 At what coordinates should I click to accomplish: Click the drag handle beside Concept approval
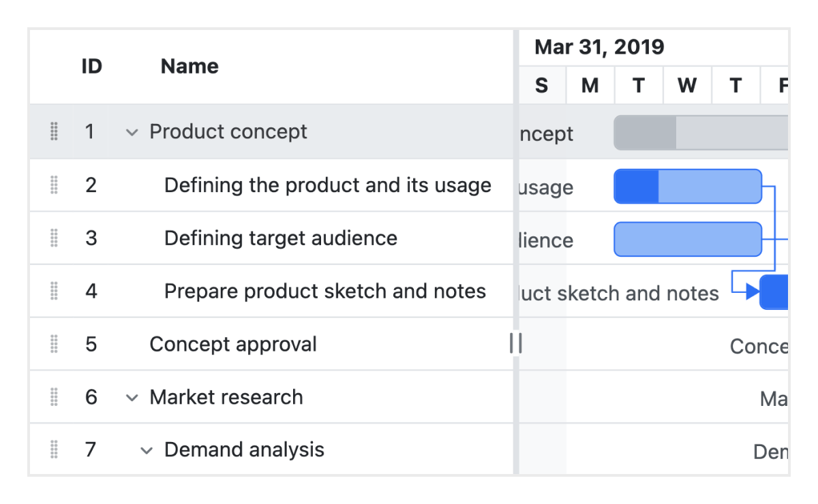pyautogui.click(x=54, y=344)
